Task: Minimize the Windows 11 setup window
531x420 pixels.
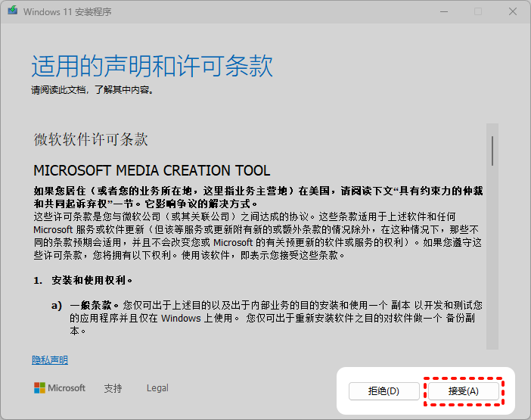Action: [x=442, y=12]
